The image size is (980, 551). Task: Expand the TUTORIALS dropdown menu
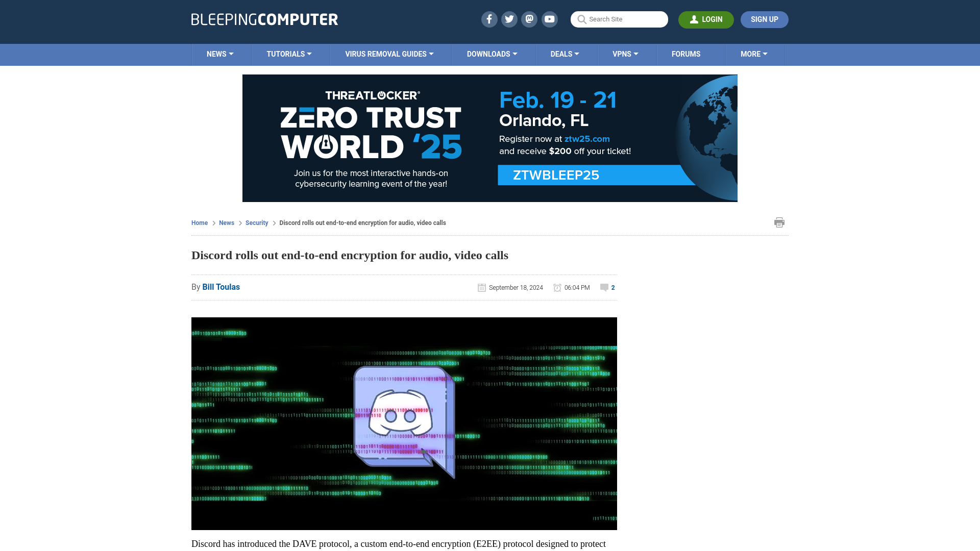[289, 54]
